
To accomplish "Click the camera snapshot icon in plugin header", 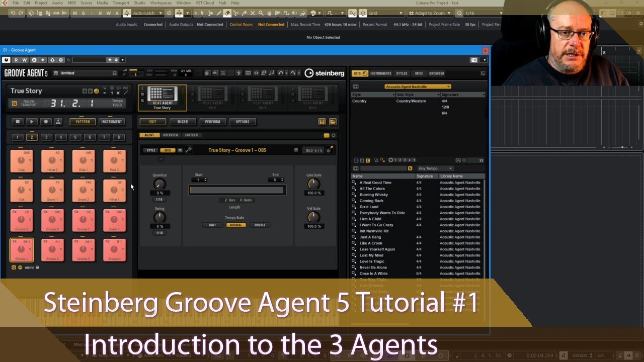I will pyautogui.click(x=474, y=60).
